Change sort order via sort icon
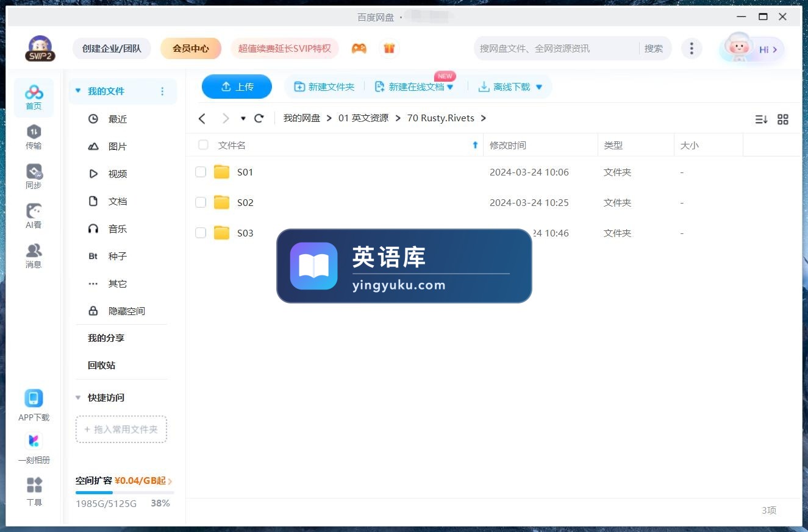808x532 pixels. click(x=761, y=119)
